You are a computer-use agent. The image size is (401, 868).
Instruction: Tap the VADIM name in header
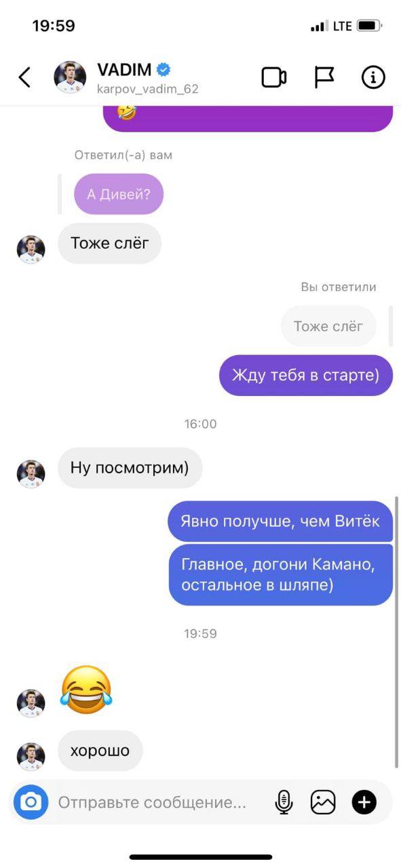(124, 69)
